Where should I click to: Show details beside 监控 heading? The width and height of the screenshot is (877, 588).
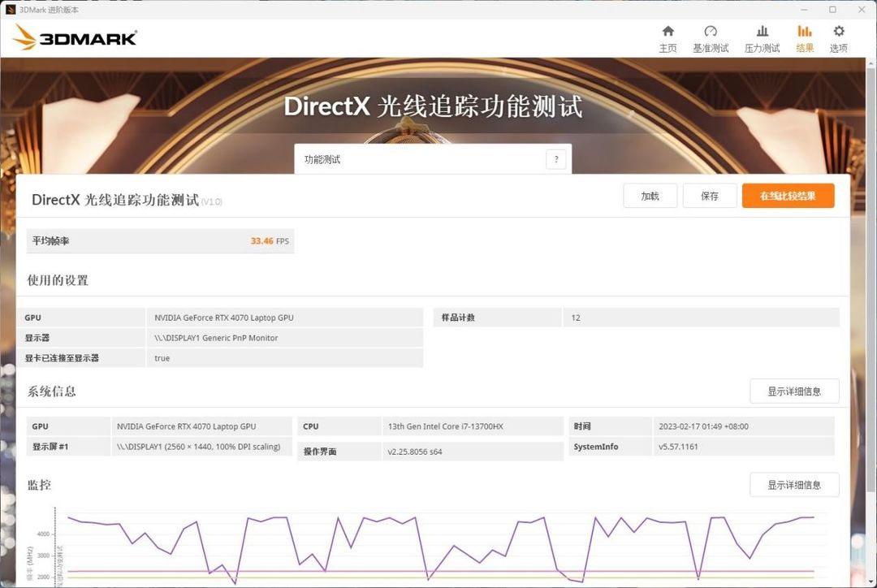click(794, 485)
